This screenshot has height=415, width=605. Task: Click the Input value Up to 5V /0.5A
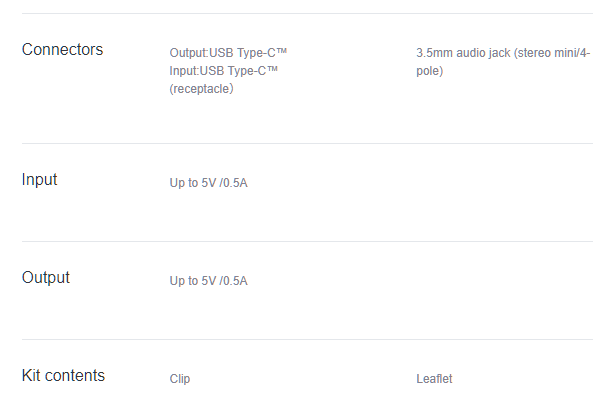(208, 182)
